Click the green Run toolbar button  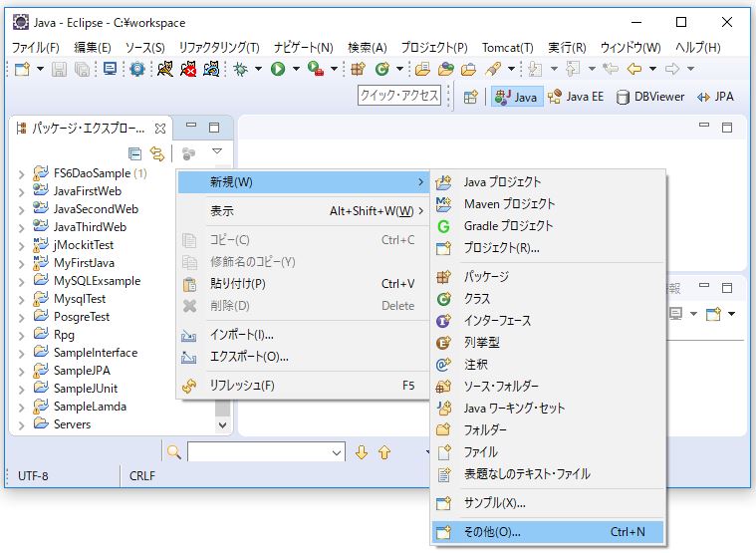coord(278,69)
